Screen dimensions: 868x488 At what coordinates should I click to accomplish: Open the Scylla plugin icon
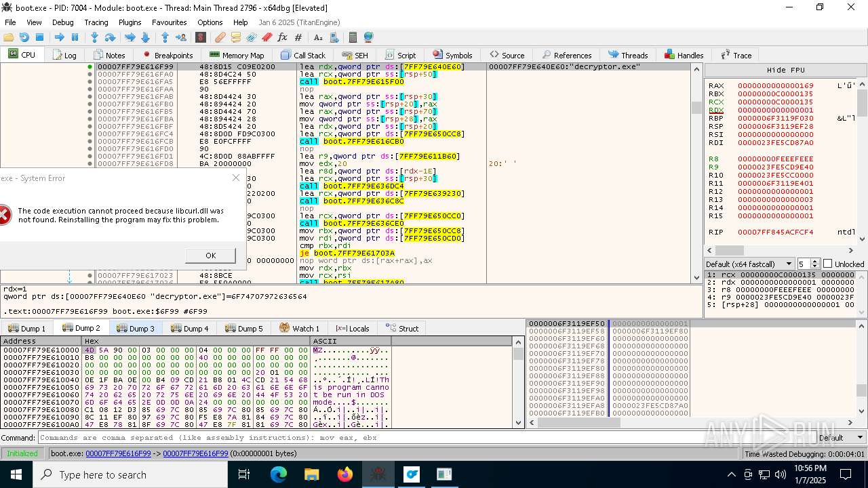click(x=201, y=37)
